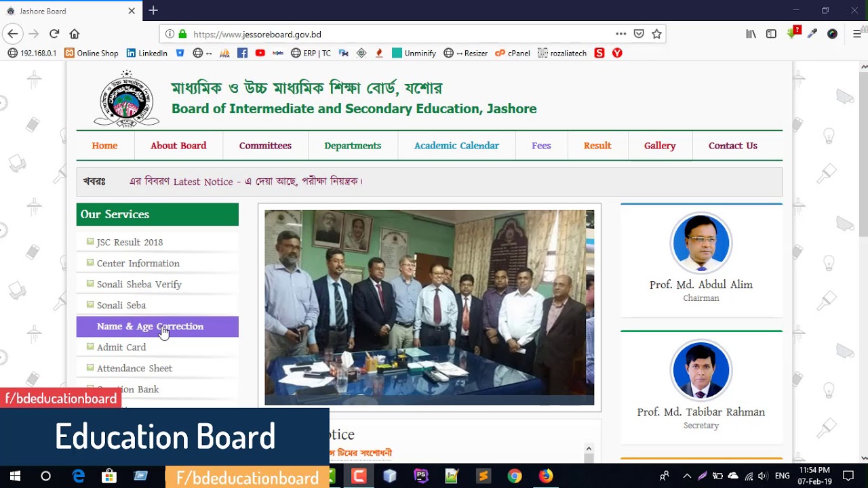The width and height of the screenshot is (868, 488).
Task: Close the Jashore Board tab
Action: coord(132,11)
